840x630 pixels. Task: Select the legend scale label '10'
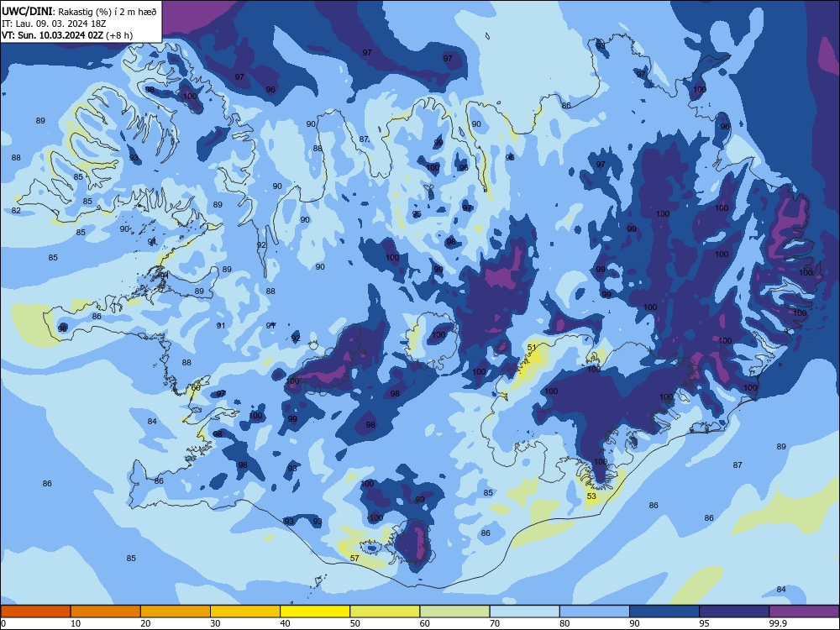pos(76,623)
